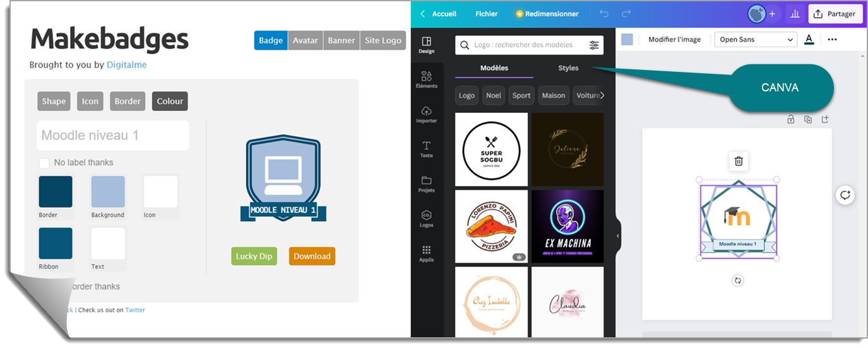Image resolution: width=868 pixels, height=348 pixels.
Task: Switch to the Modèles tab
Action: [x=494, y=68]
